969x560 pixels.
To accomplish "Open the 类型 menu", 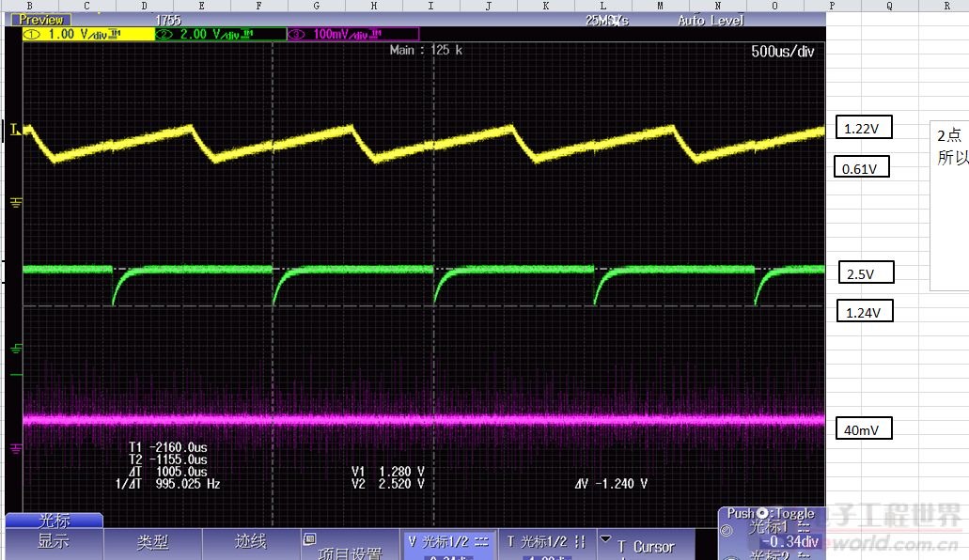I will (152, 542).
